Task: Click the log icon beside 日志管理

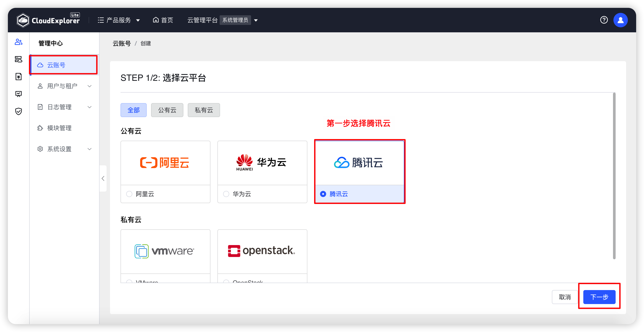Action: pyautogui.click(x=40, y=107)
